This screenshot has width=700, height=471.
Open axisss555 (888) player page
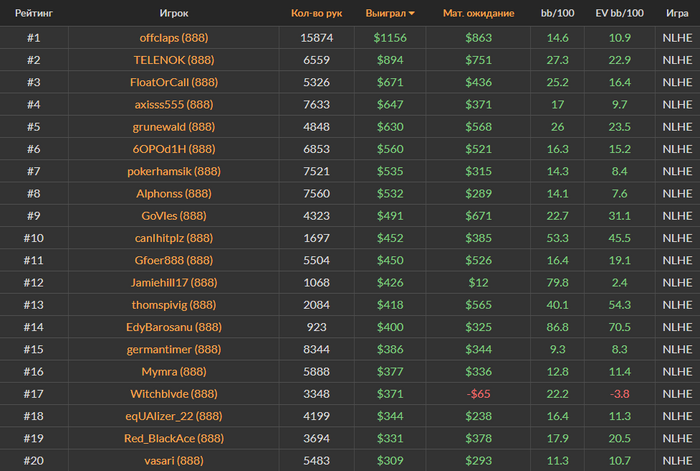174,104
